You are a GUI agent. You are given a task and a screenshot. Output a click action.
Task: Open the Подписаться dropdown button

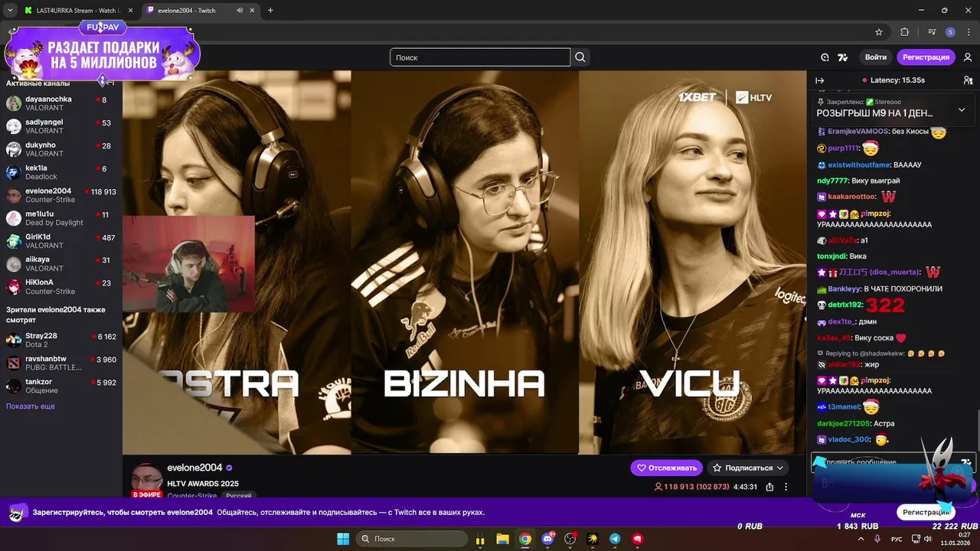pyautogui.click(x=748, y=468)
